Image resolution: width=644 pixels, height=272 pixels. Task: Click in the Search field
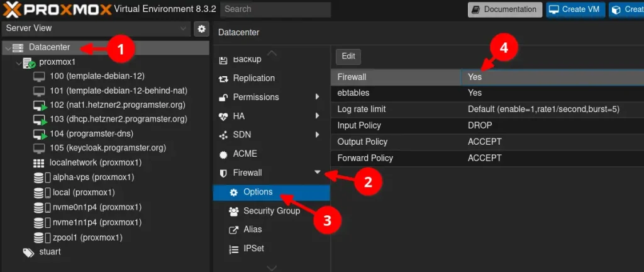(275, 9)
